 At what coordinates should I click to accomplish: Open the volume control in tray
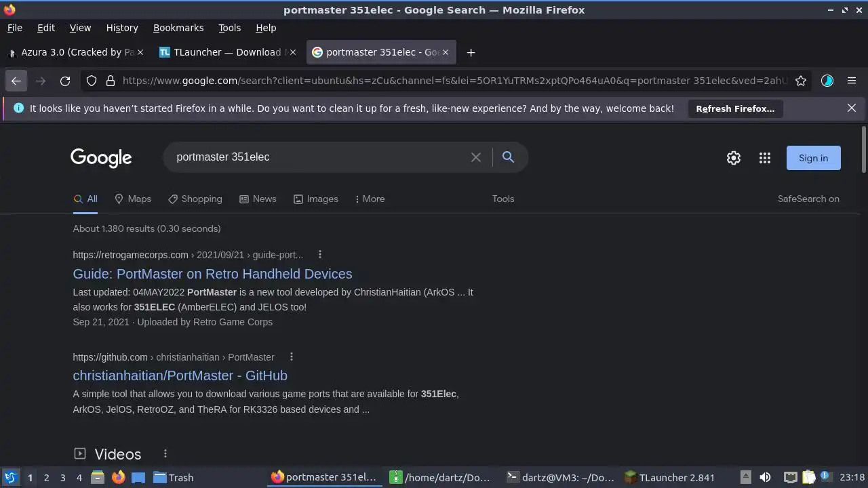(x=765, y=477)
